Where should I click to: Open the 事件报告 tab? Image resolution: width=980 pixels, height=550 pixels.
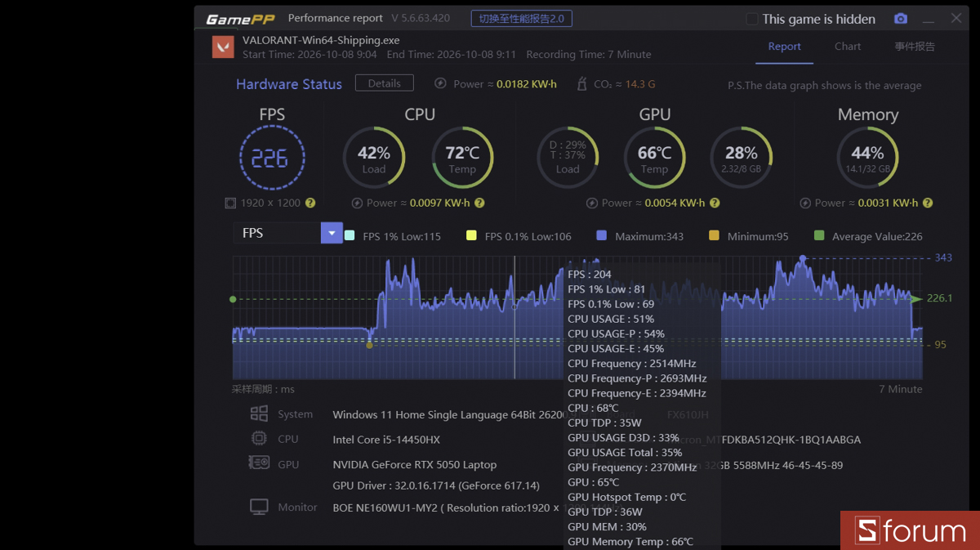click(915, 47)
